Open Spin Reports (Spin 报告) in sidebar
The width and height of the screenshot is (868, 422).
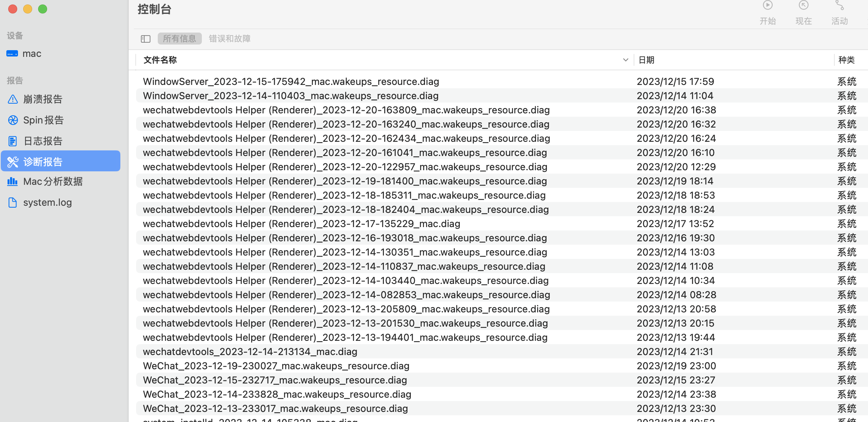point(43,120)
